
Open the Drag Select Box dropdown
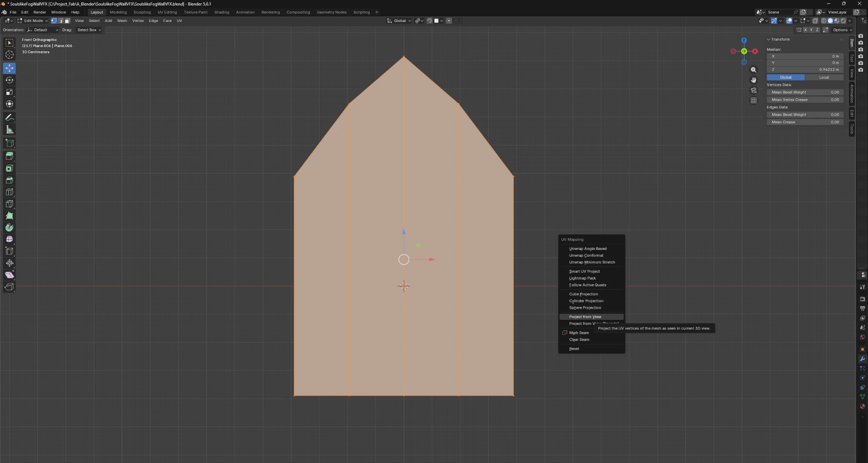pyautogui.click(x=89, y=30)
